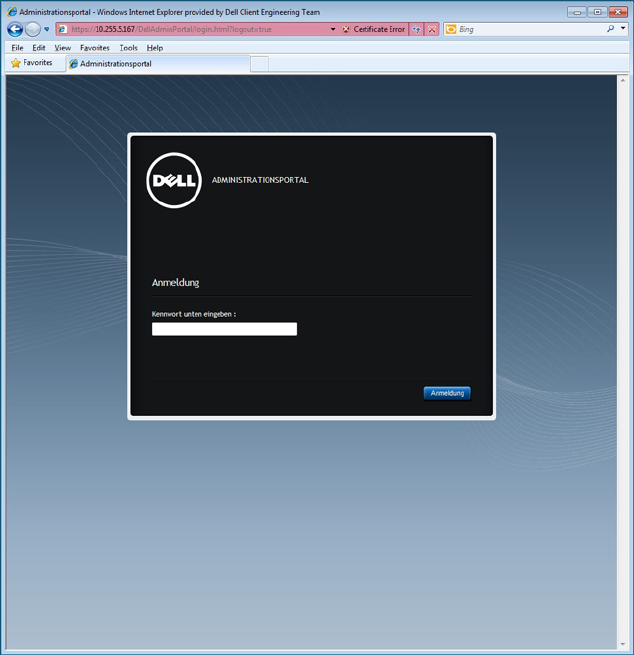Open the recent pages dropdown arrow

(x=46, y=29)
